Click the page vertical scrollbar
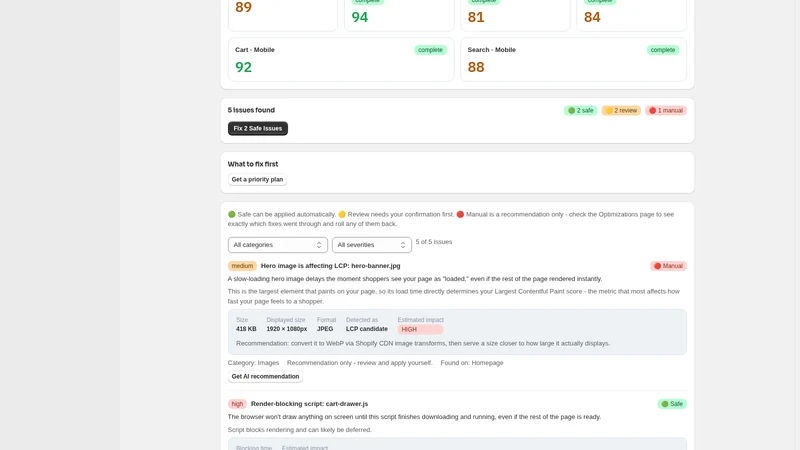 point(796,225)
